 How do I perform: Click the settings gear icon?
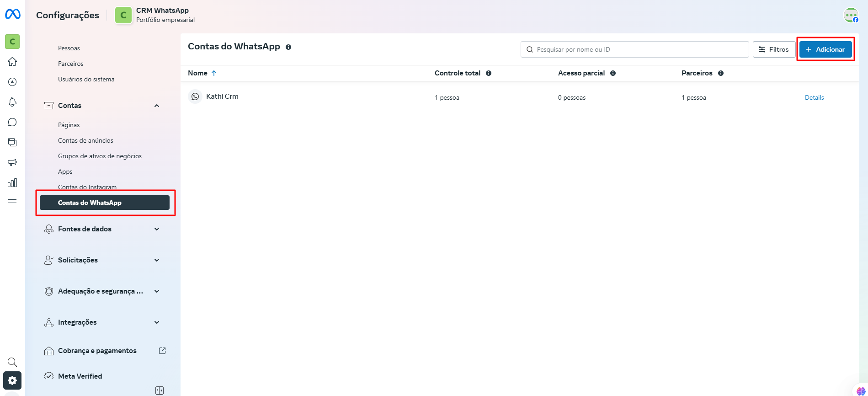tap(12, 380)
